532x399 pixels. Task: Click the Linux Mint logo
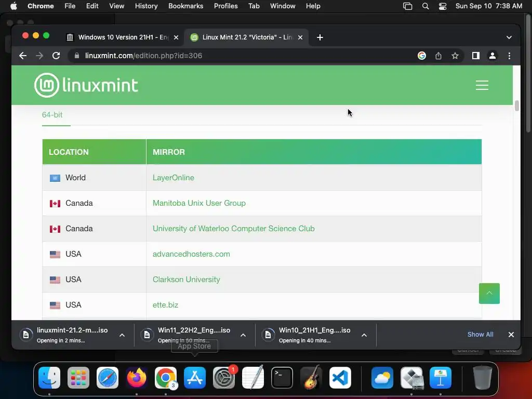point(86,85)
